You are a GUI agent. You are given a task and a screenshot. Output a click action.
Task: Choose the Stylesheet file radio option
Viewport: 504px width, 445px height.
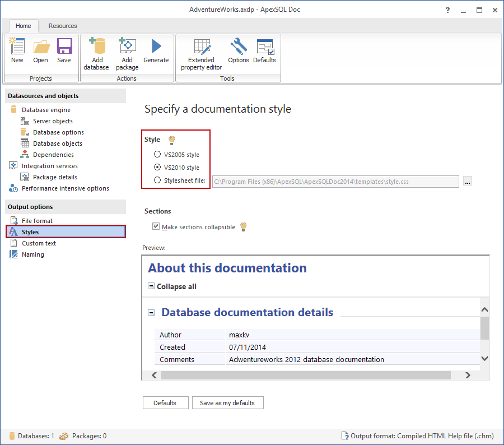click(x=157, y=180)
